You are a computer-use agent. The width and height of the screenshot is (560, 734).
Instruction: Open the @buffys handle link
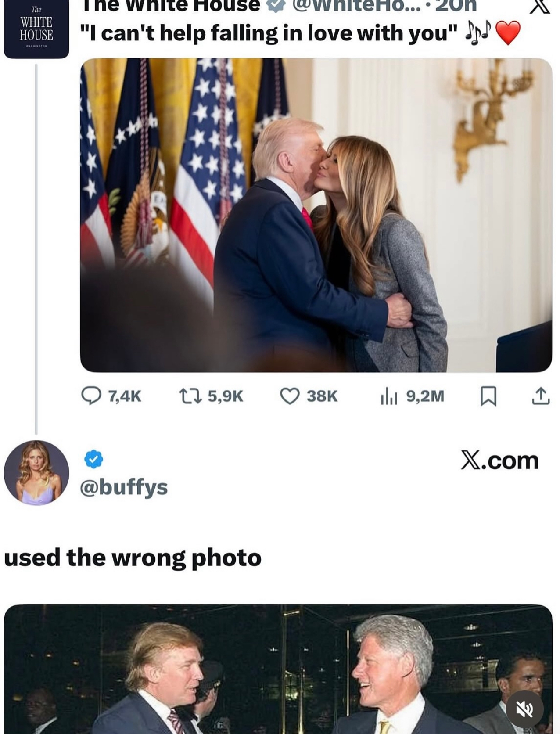124,487
